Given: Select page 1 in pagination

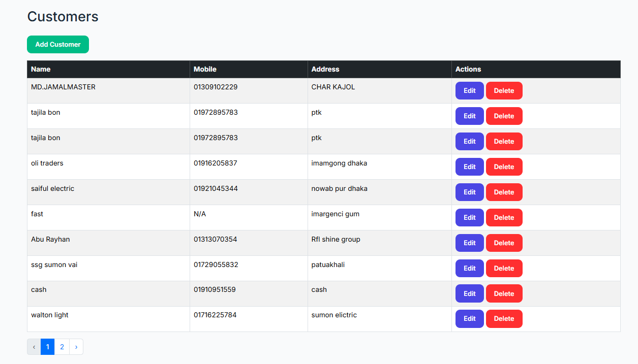Looking at the screenshot, I should coord(47,347).
